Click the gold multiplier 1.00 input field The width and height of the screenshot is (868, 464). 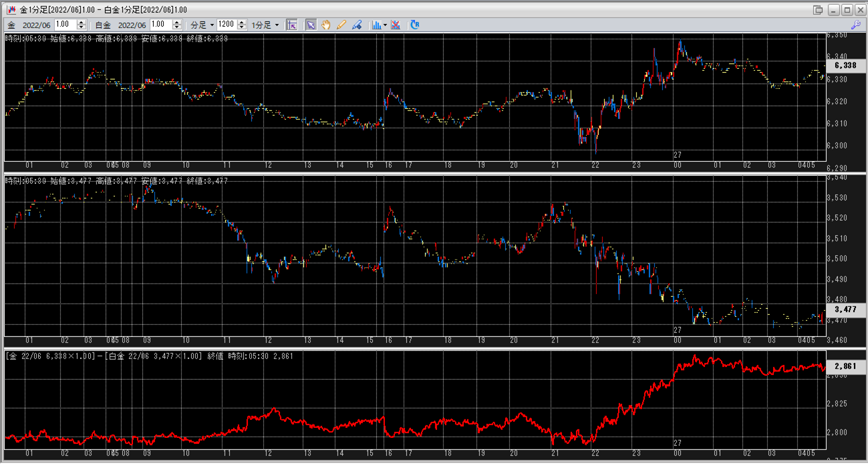click(x=65, y=25)
